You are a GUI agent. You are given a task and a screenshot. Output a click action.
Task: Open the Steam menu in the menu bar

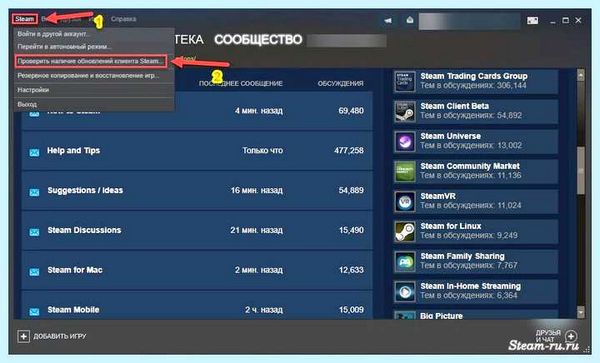point(24,19)
